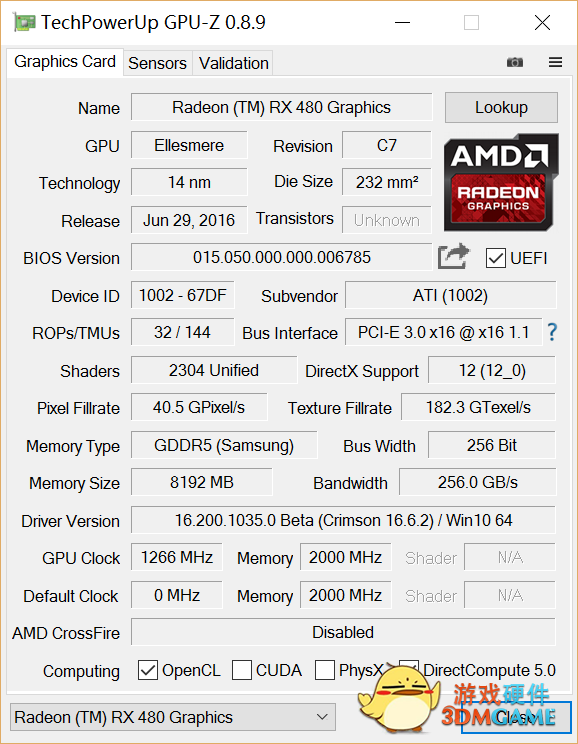Viewport: 578px width, 744px height.
Task: Toggle the CUDA checkbox
Action: [242, 670]
